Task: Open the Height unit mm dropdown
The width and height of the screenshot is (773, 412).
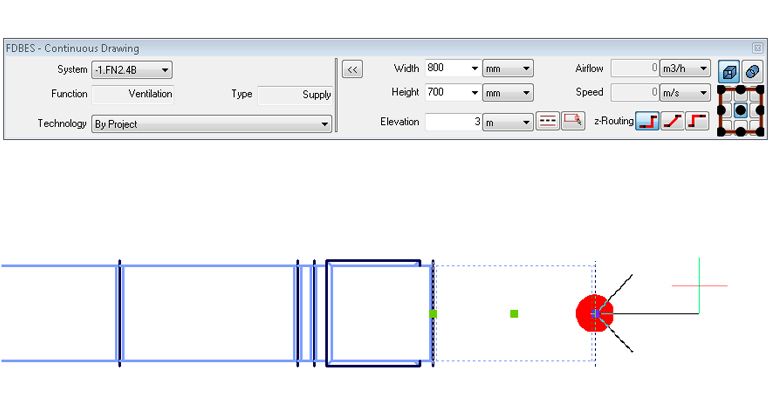Action: [526, 93]
